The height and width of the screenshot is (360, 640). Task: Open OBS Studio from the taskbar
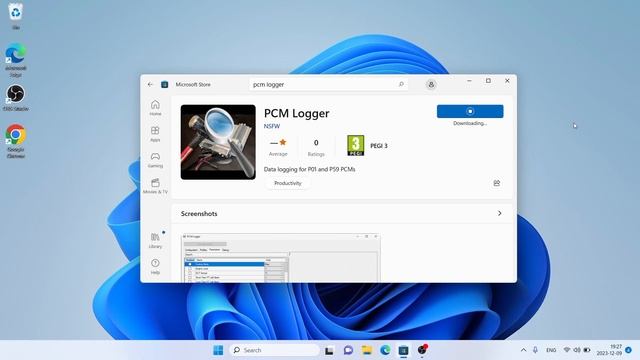click(x=422, y=350)
